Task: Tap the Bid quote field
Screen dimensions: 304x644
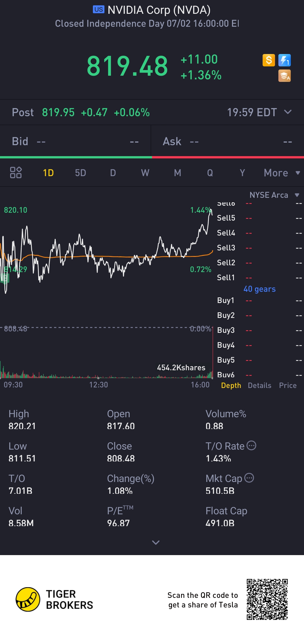Action: 75,141
